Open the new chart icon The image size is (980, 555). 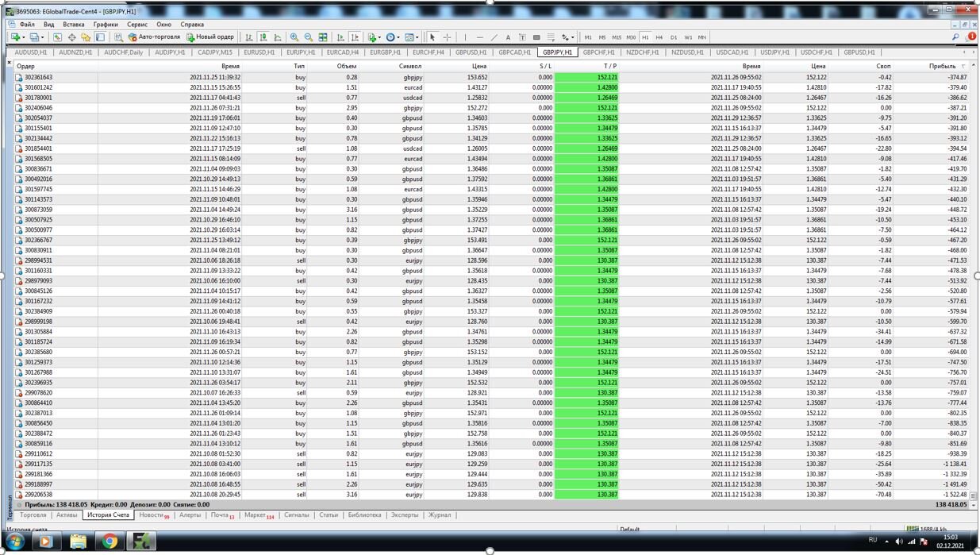[x=16, y=37]
